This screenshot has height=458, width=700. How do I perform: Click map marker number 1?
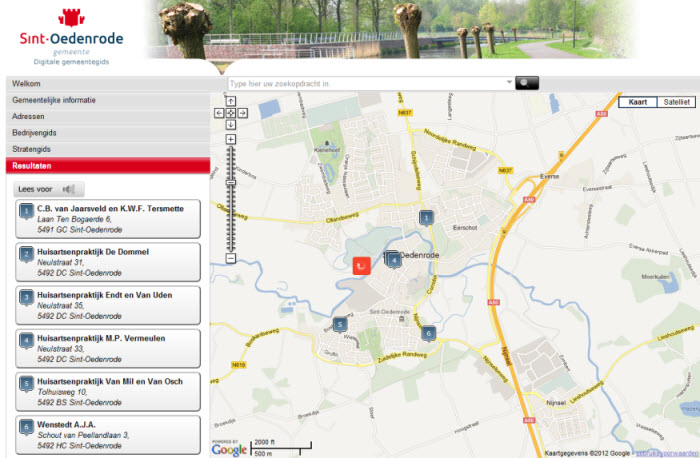pyautogui.click(x=426, y=217)
